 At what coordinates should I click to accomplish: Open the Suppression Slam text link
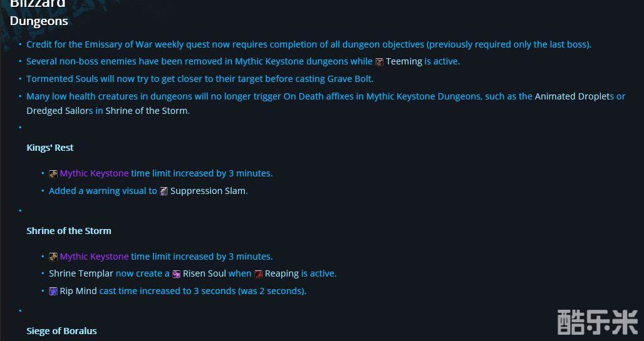click(x=208, y=191)
